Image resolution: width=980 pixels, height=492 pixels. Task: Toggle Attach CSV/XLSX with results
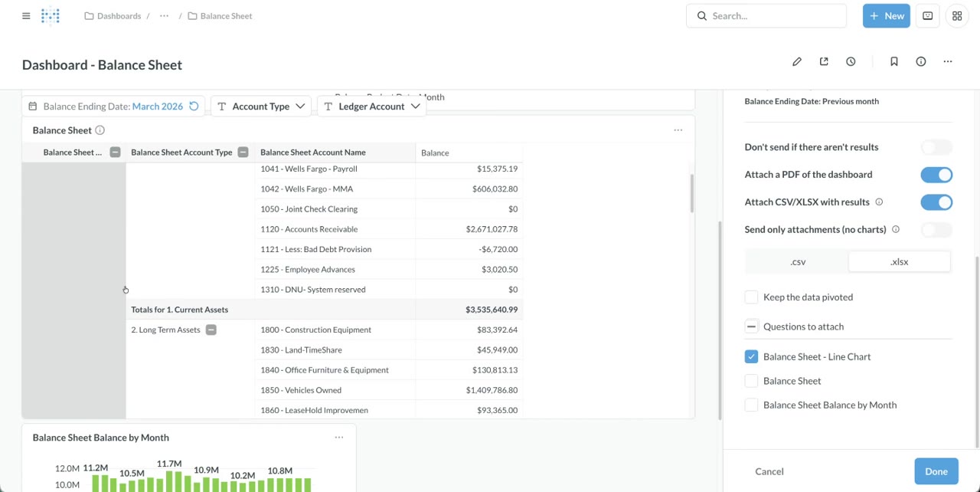pos(936,202)
